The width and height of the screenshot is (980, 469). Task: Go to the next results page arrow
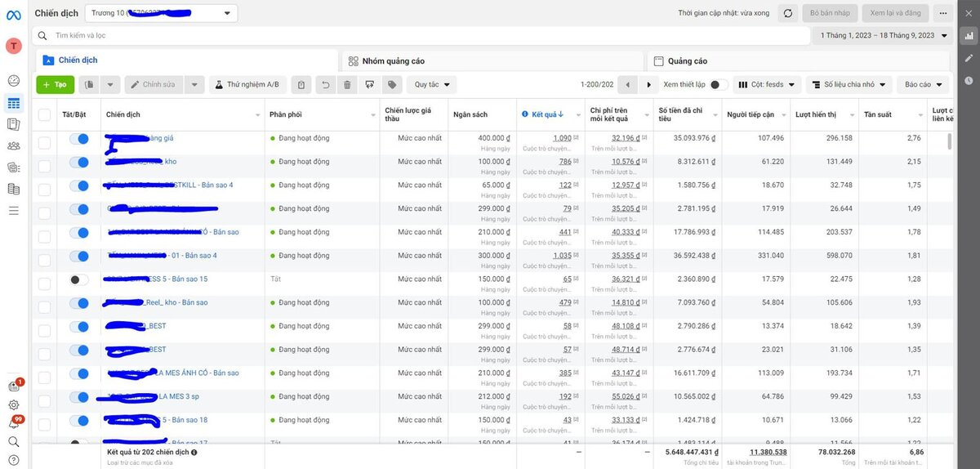pyautogui.click(x=649, y=84)
